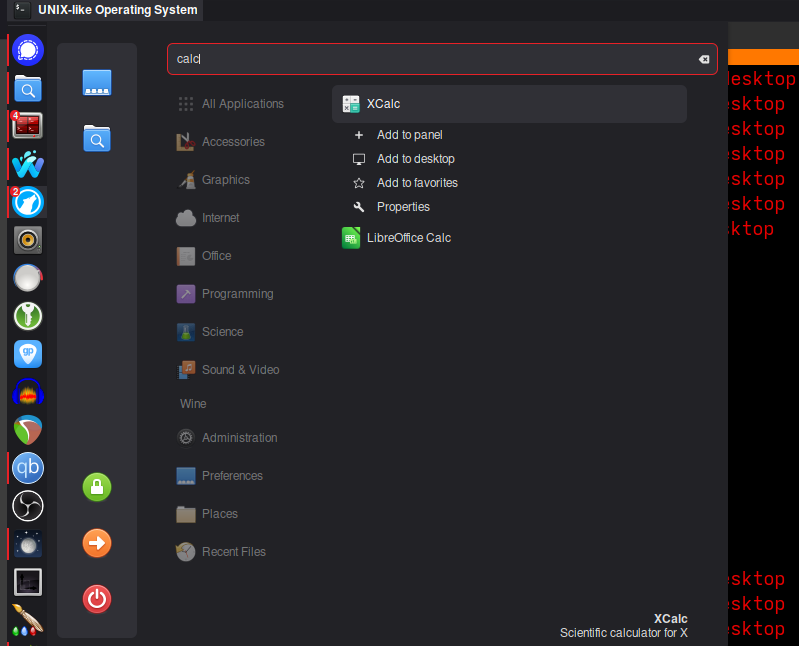The width and height of the screenshot is (799, 646).
Task: Open the speaker audio dock icon
Action: point(28,240)
